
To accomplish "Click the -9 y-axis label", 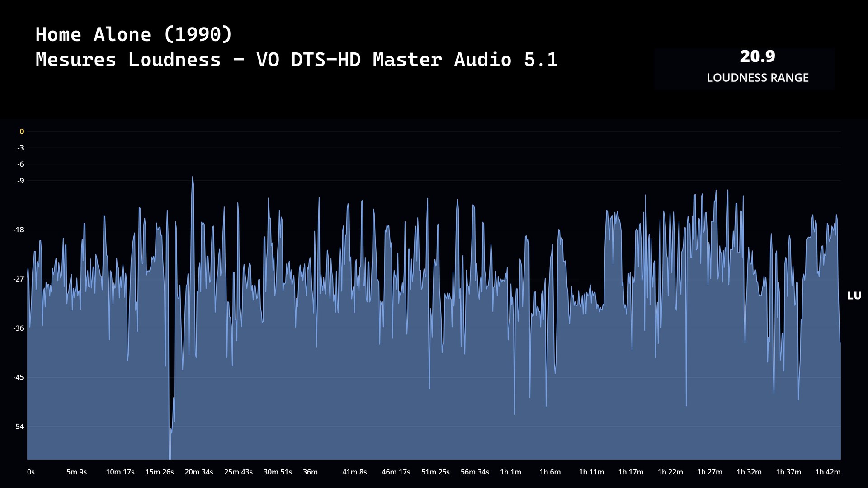I will click(21, 181).
